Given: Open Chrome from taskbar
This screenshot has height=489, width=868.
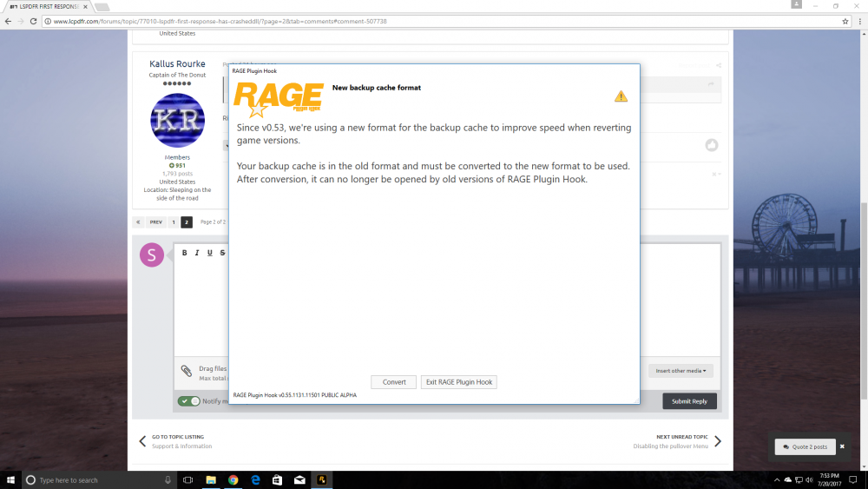Looking at the screenshot, I should (x=233, y=480).
